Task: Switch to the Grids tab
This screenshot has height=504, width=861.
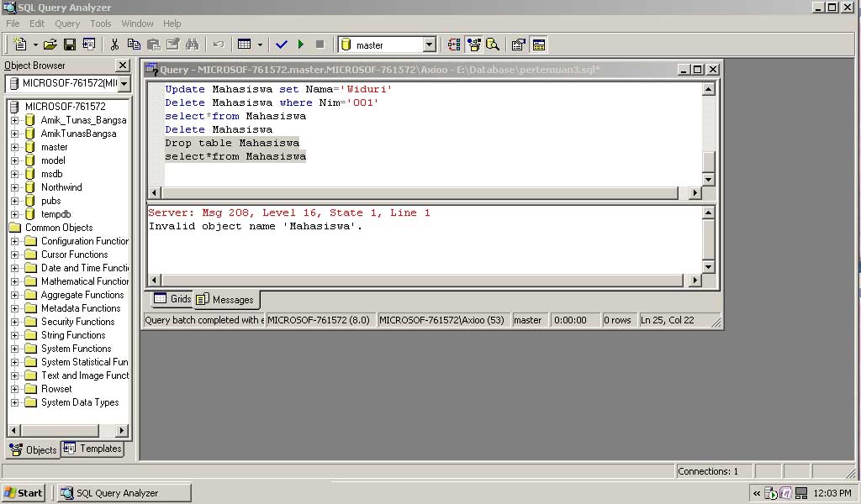Action: pyautogui.click(x=171, y=298)
